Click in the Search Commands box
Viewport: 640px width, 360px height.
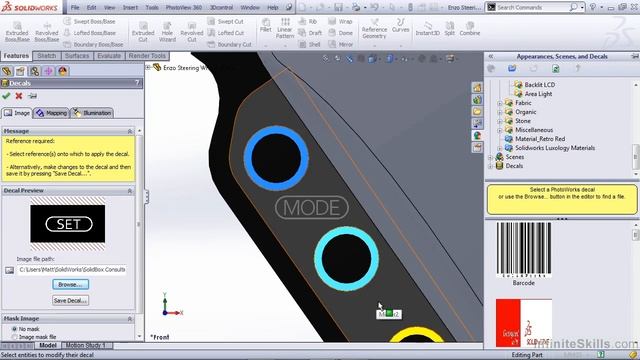532,7
